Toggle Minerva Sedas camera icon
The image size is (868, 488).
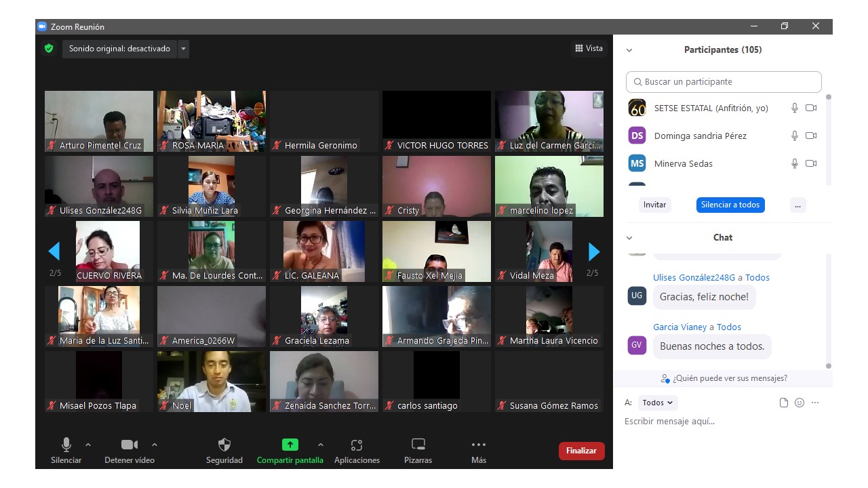[811, 163]
